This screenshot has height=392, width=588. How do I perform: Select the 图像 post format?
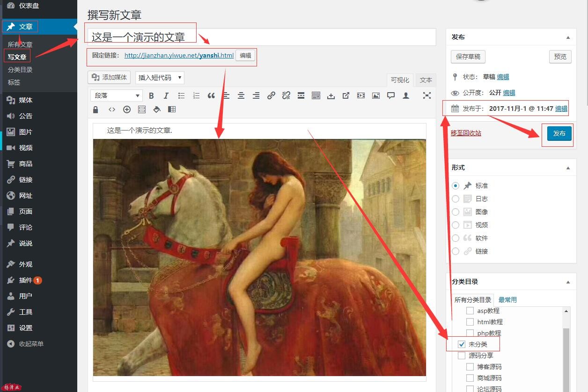pyautogui.click(x=456, y=212)
